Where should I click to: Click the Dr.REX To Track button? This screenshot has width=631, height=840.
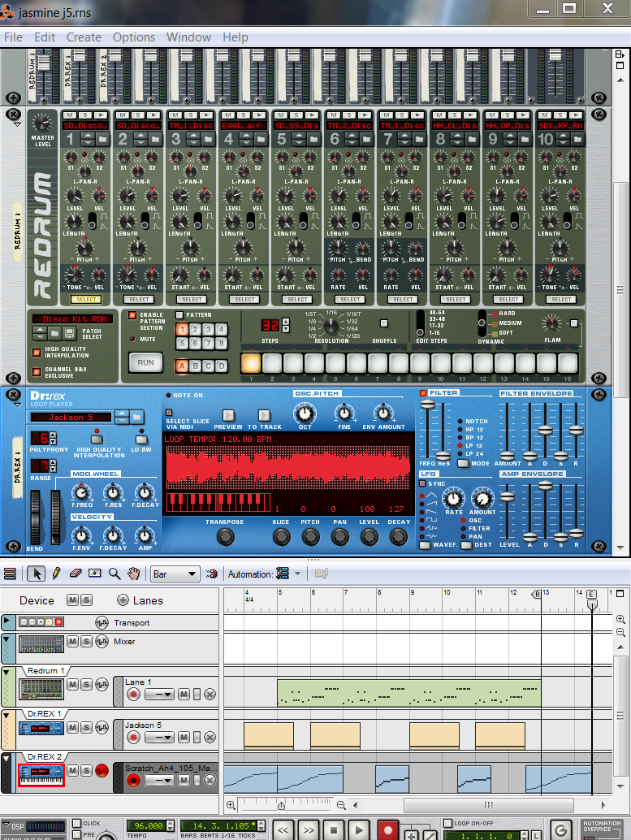click(x=264, y=416)
